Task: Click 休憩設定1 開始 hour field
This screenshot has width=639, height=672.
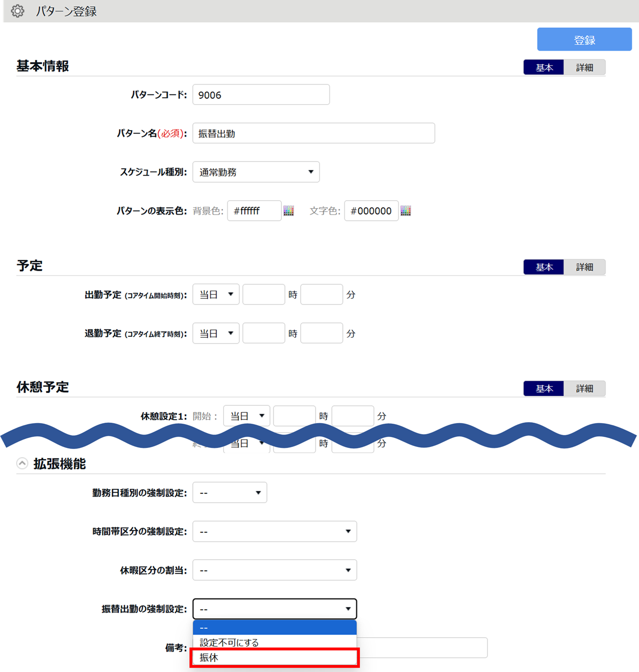Action: coord(295,416)
